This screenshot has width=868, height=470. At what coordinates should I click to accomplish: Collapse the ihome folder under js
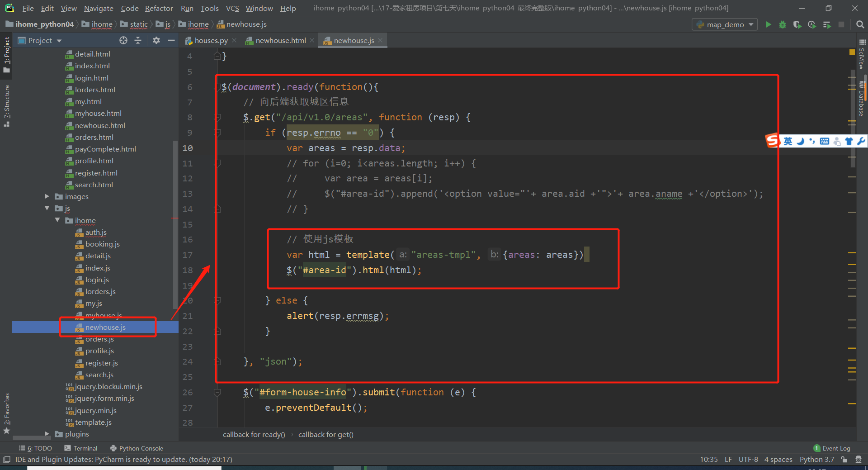57,220
